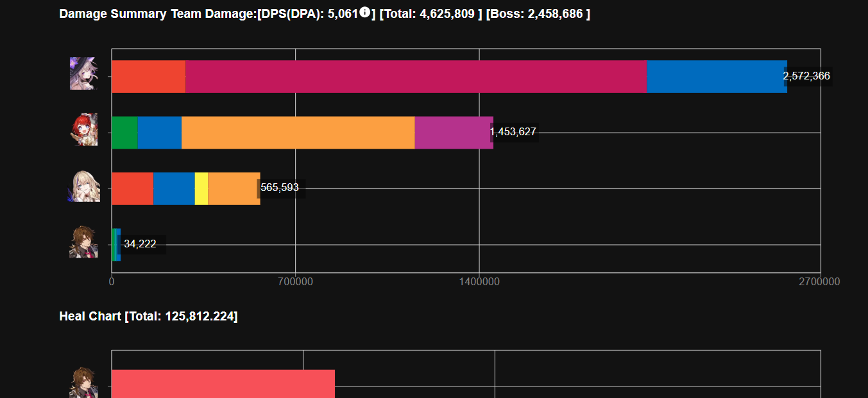Image resolution: width=868 pixels, height=398 pixels.
Task: Click the red segment in the 565,593 bar
Action: coord(132,188)
